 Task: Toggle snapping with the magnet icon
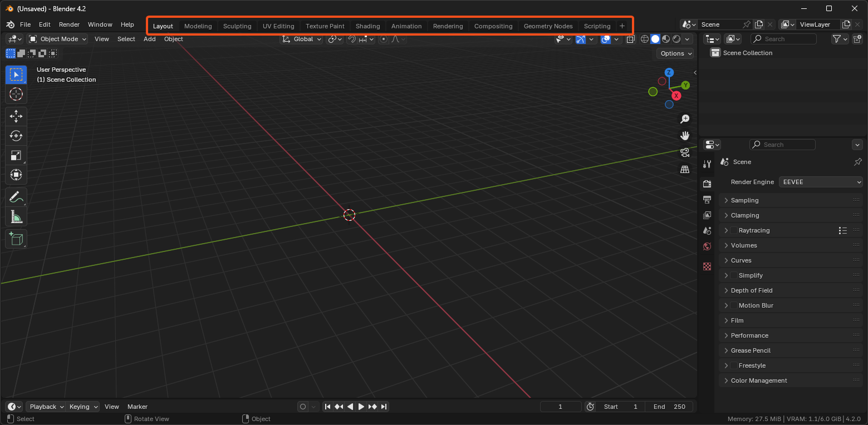(x=352, y=39)
